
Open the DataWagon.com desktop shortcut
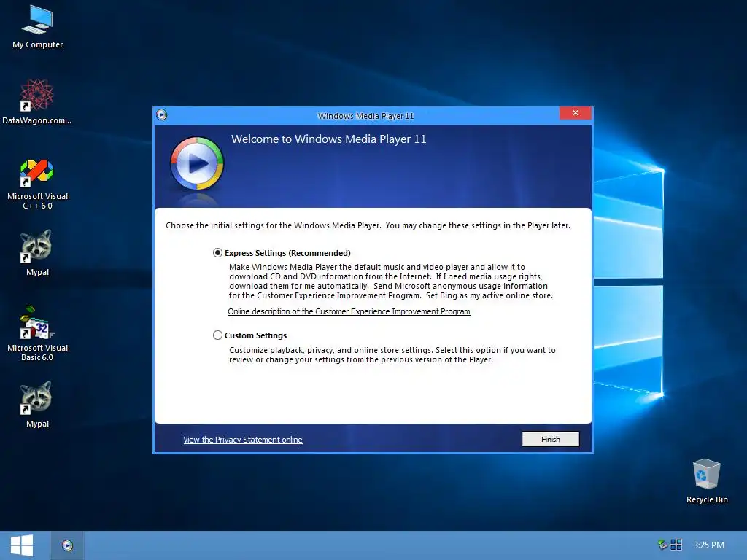37,101
